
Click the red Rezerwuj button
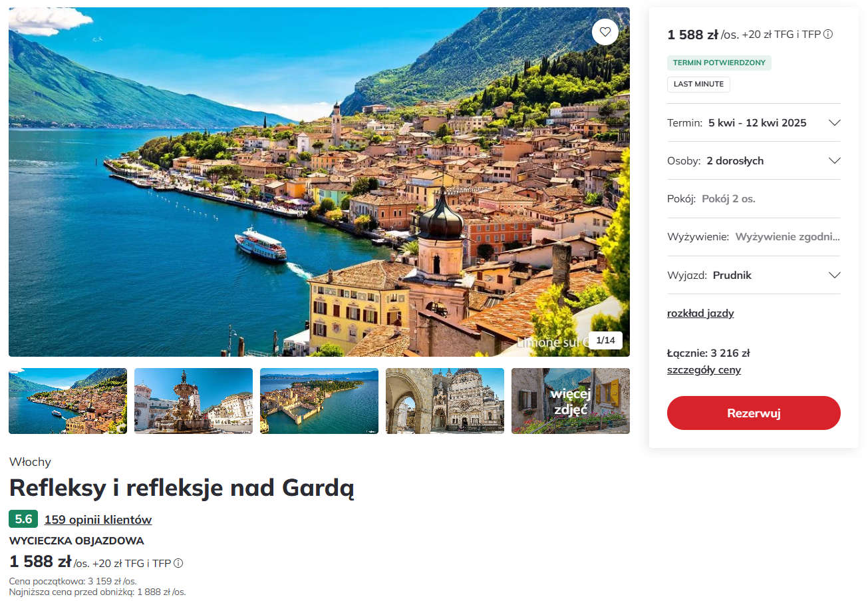tap(754, 413)
